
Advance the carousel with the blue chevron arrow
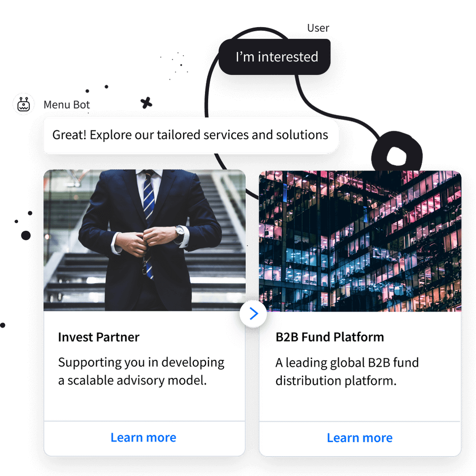click(x=253, y=314)
